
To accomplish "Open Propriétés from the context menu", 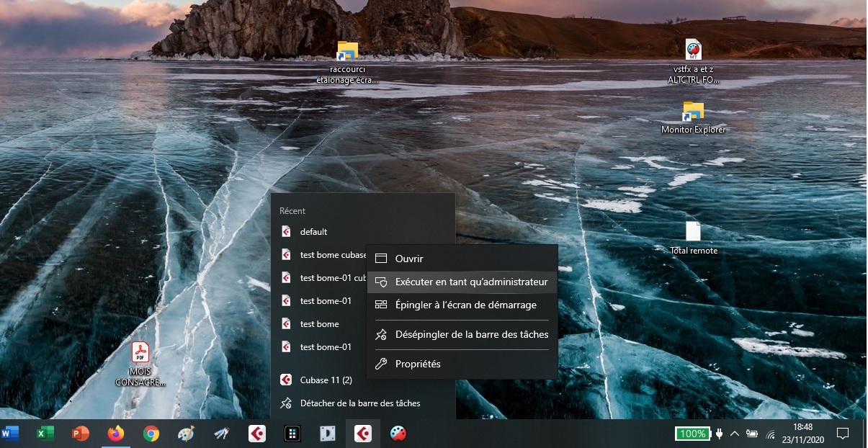I will [462, 364].
